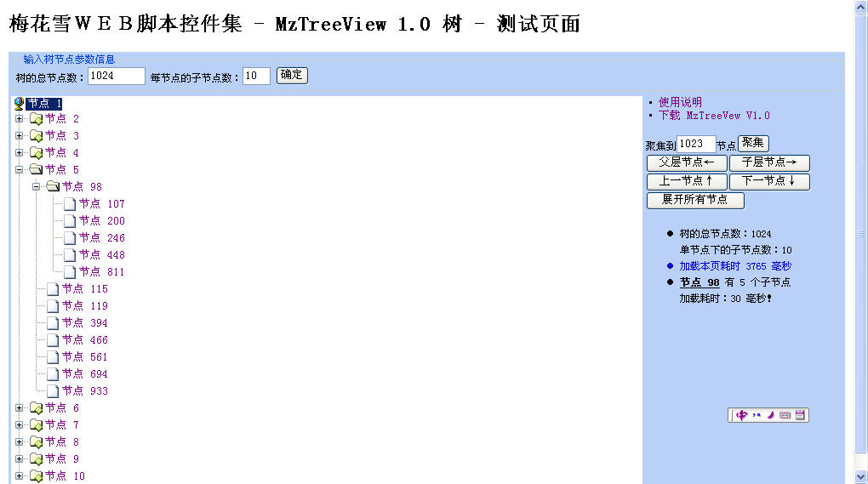868x484 pixels.
Task: Click the page icon of 节点 811
Action: (70, 272)
